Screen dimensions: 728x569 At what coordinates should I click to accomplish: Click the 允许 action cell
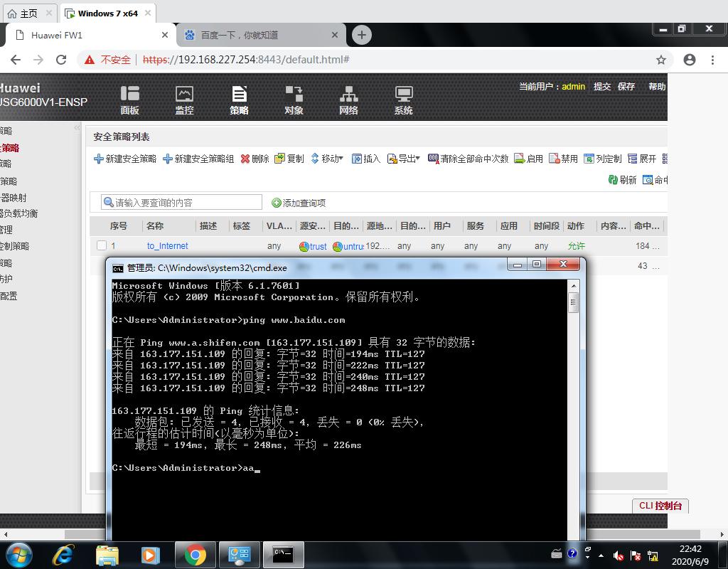[576, 245]
